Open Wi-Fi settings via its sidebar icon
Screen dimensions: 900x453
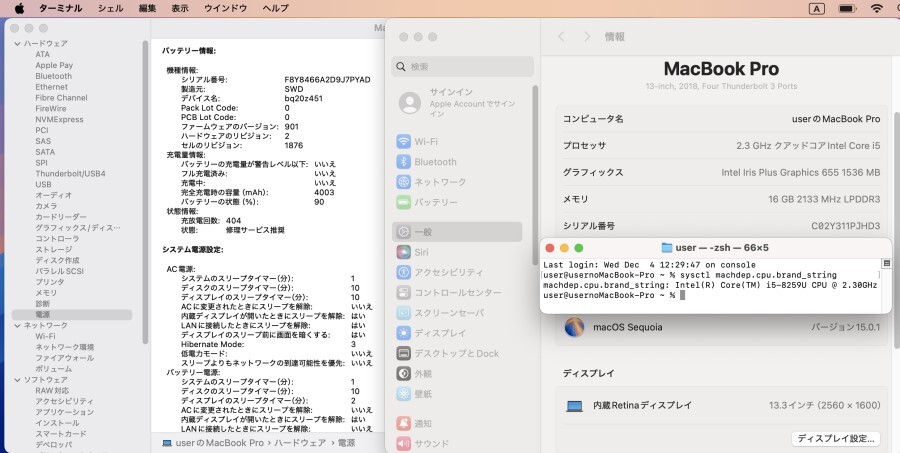click(x=404, y=141)
